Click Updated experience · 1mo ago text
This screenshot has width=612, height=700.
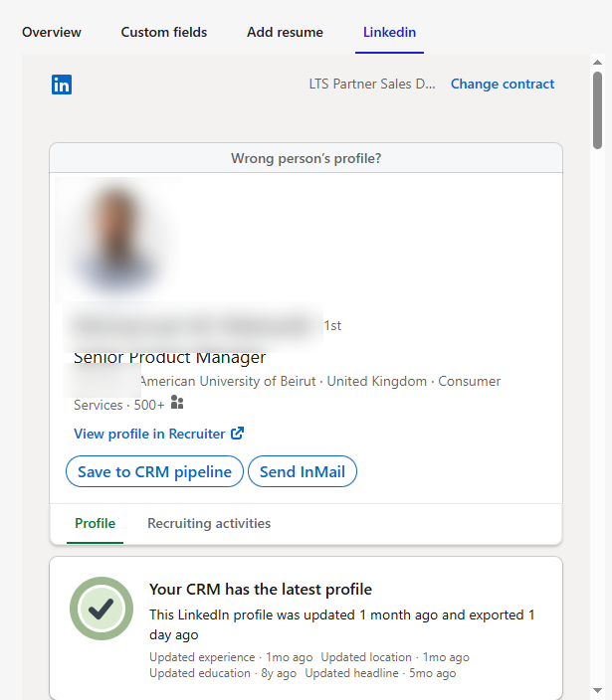pyautogui.click(x=231, y=657)
